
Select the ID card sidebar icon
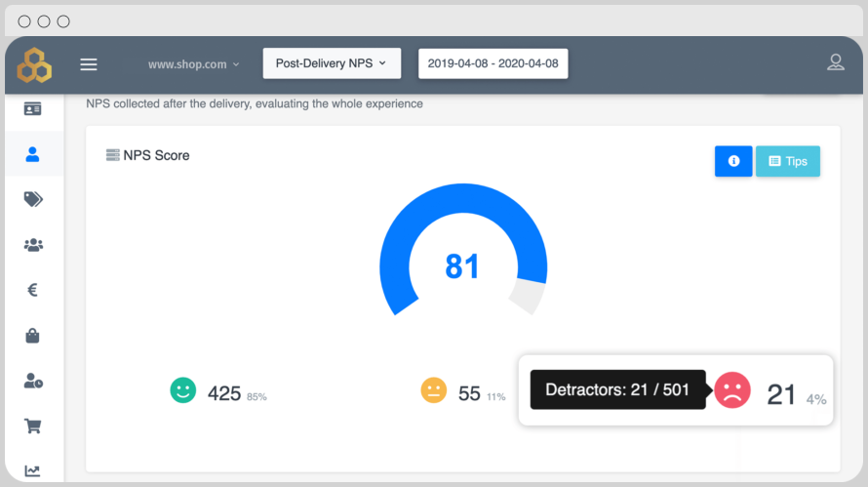pos(32,108)
